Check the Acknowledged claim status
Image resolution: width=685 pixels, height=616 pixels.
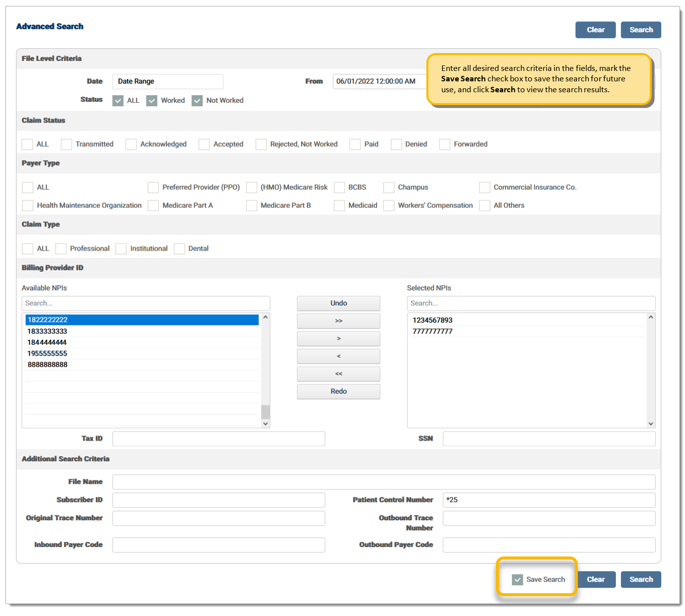tap(131, 144)
